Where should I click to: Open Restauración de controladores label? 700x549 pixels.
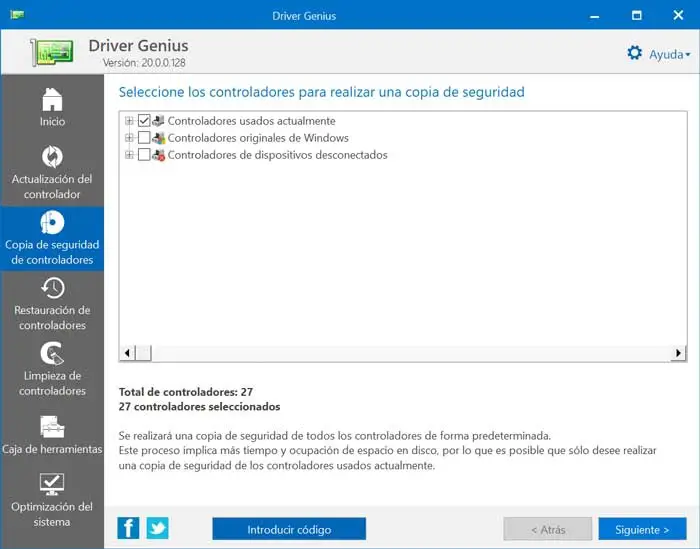tap(52, 318)
